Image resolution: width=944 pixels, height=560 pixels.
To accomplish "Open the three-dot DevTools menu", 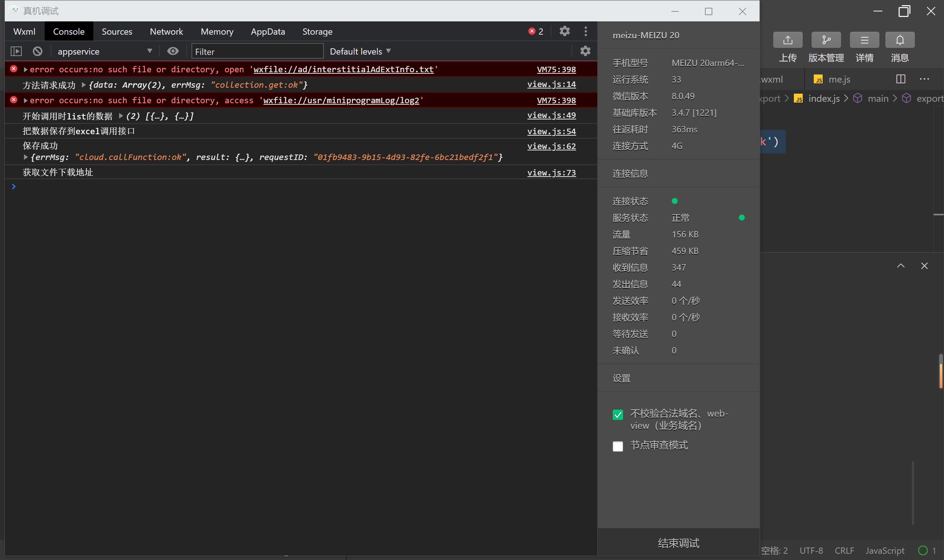I will (x=586, y=31).
